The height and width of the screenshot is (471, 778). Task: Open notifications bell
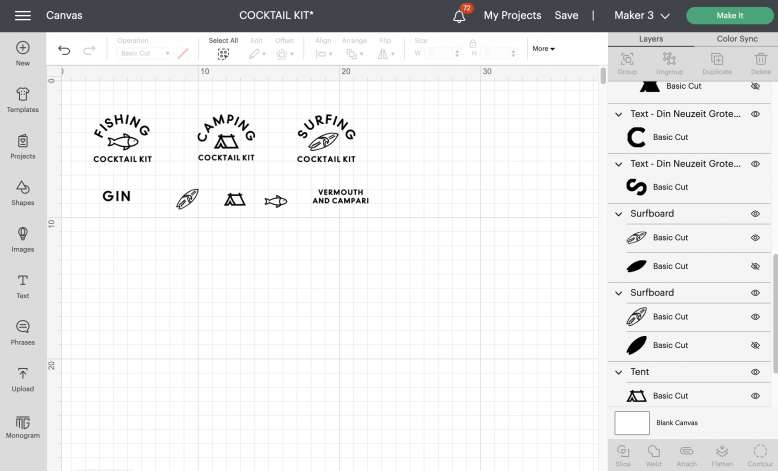(x=459, y=16)
